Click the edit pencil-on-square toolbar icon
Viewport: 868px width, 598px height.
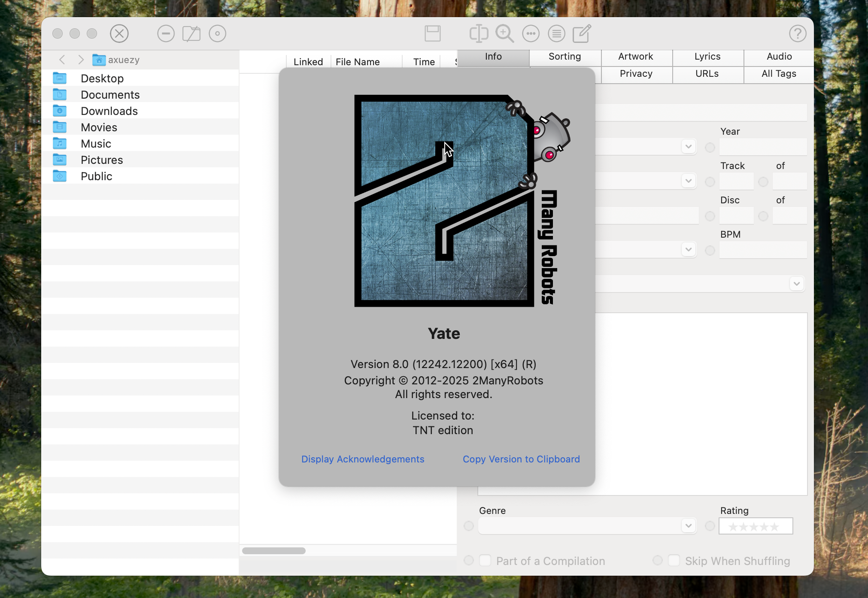pyautogui.click(x=582, y=33)
